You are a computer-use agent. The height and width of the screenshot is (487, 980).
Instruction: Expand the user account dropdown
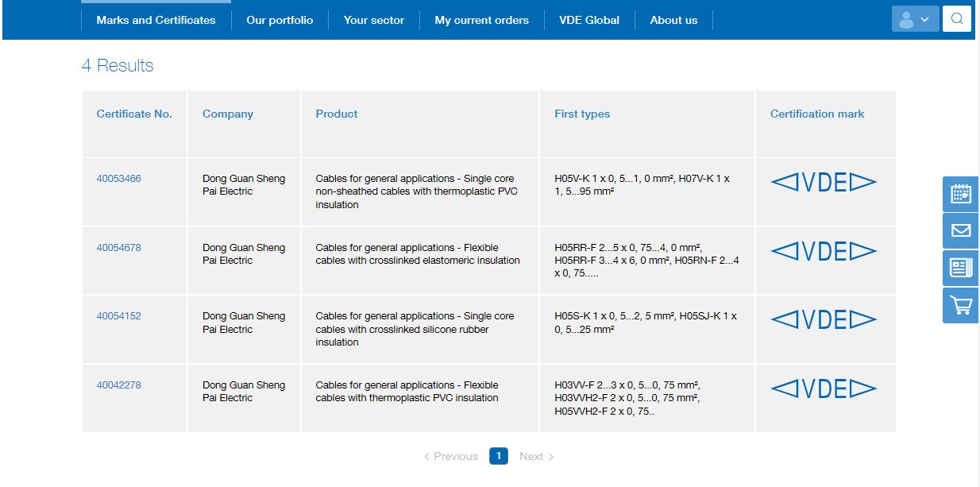click(x=915, y=19)
